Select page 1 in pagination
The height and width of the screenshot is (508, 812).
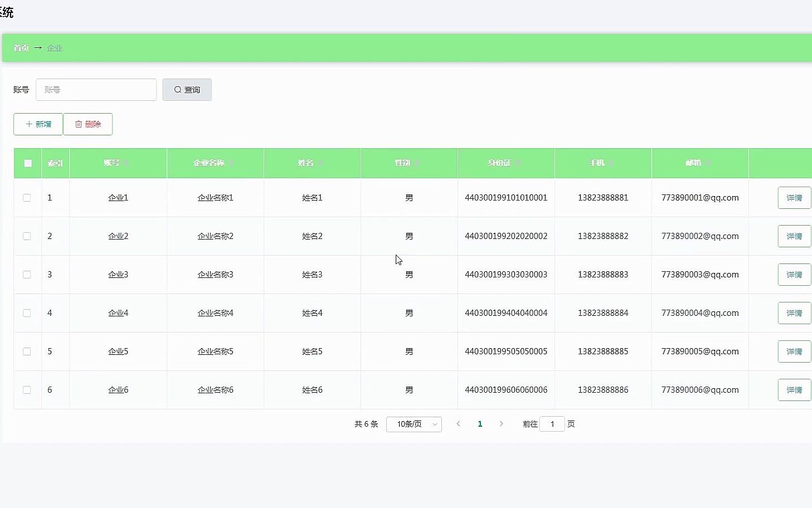pos(480,424)
